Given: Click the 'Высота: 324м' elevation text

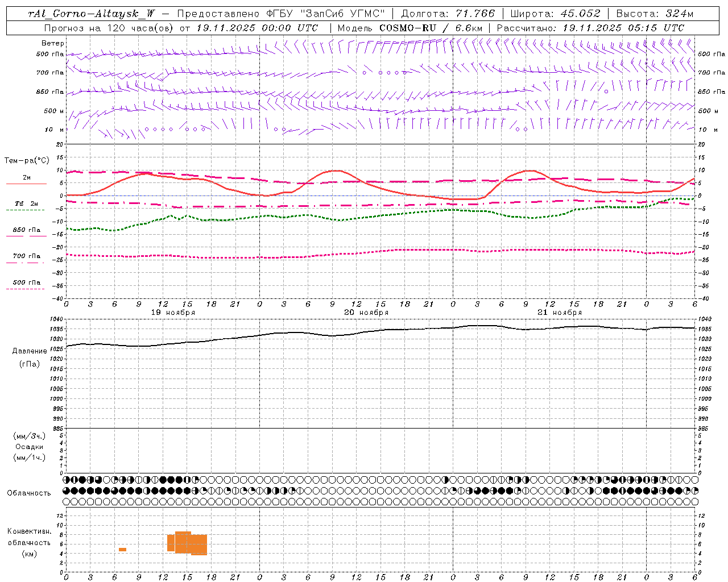Looking at the screenshot, I should point(655,14).
